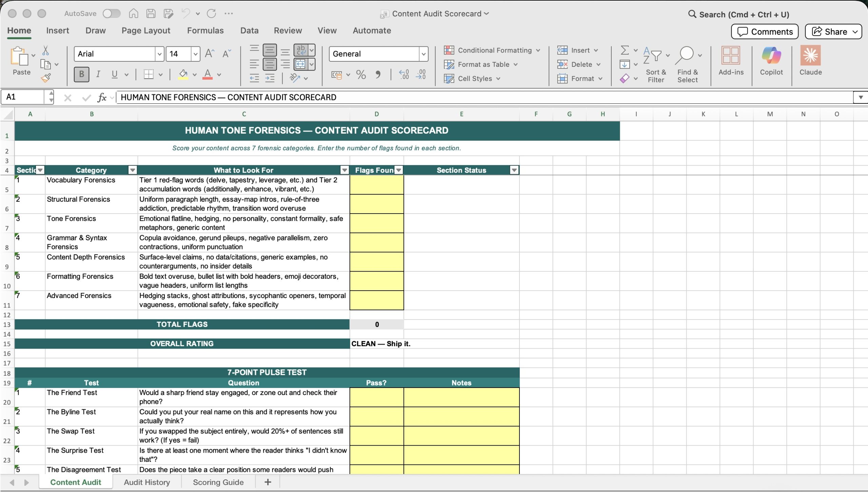Apply percent style formatting
This screenshot has width=868, height=492.
(x=361, y=75)
